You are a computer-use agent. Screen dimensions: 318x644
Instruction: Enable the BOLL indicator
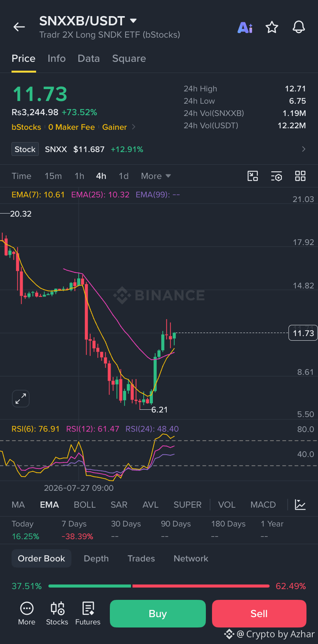click(x=84, y=505)
